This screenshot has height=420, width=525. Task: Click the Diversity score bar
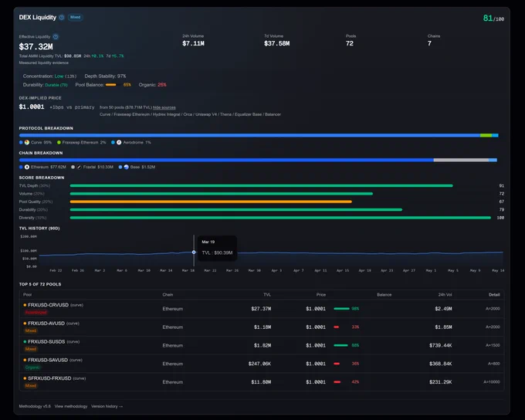coord(280,218)
